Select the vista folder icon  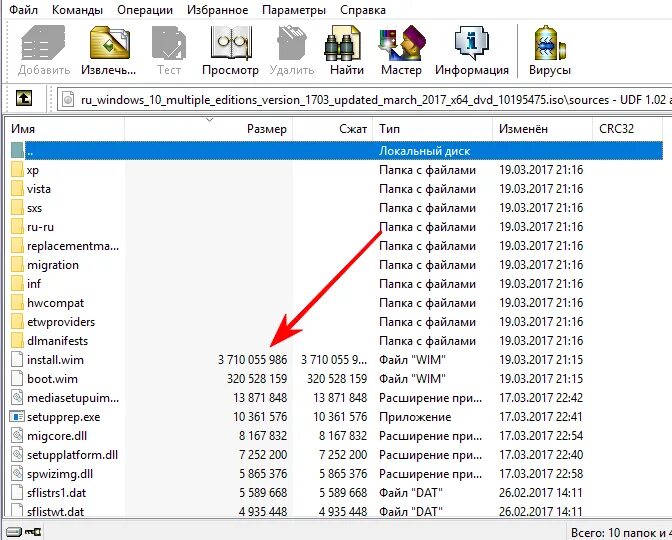(17, 189)
